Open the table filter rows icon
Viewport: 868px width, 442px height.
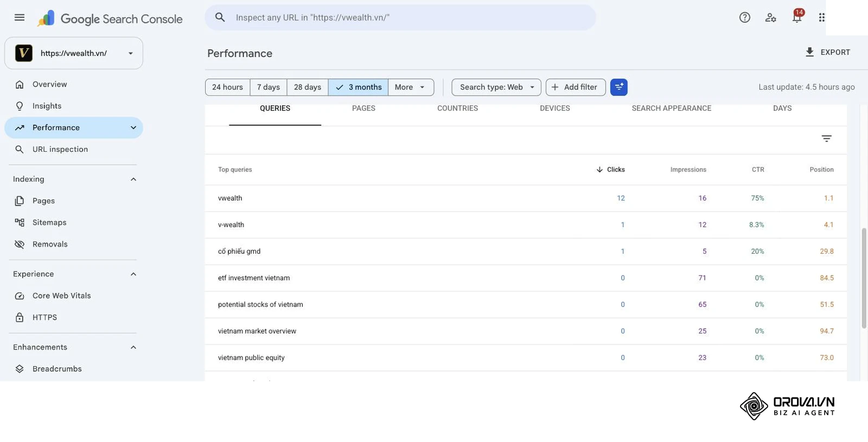point(826,139)
